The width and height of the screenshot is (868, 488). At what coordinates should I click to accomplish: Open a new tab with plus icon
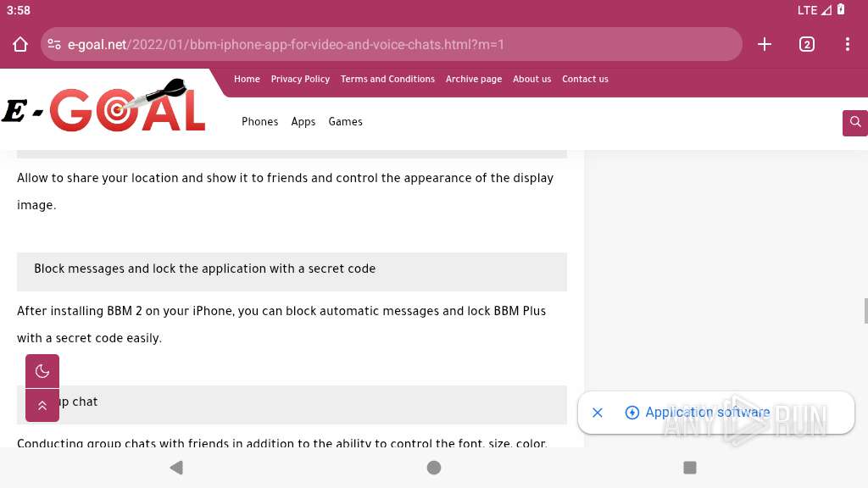click(765, 44)
